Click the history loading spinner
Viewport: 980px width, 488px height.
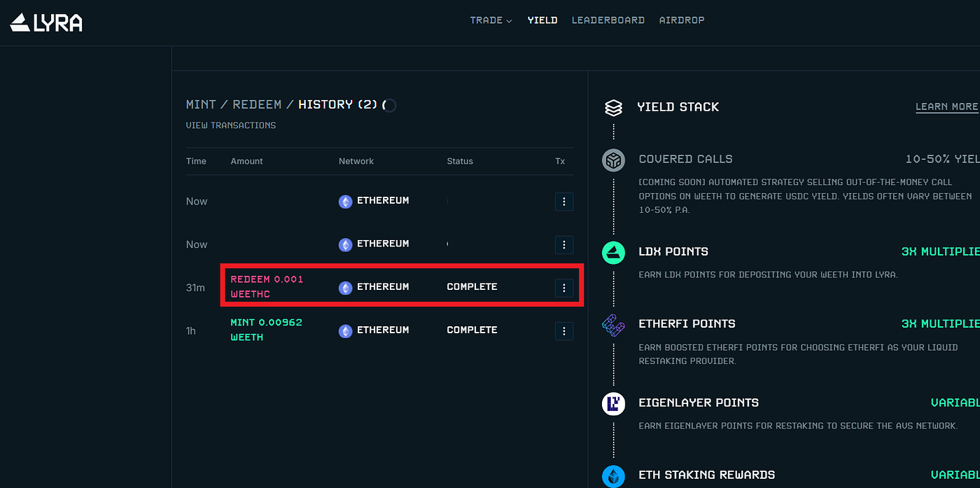[x=389, y=106]
